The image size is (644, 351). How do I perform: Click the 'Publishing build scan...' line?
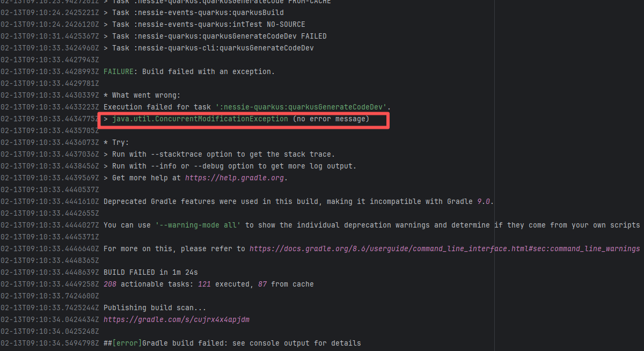point(155,308)
